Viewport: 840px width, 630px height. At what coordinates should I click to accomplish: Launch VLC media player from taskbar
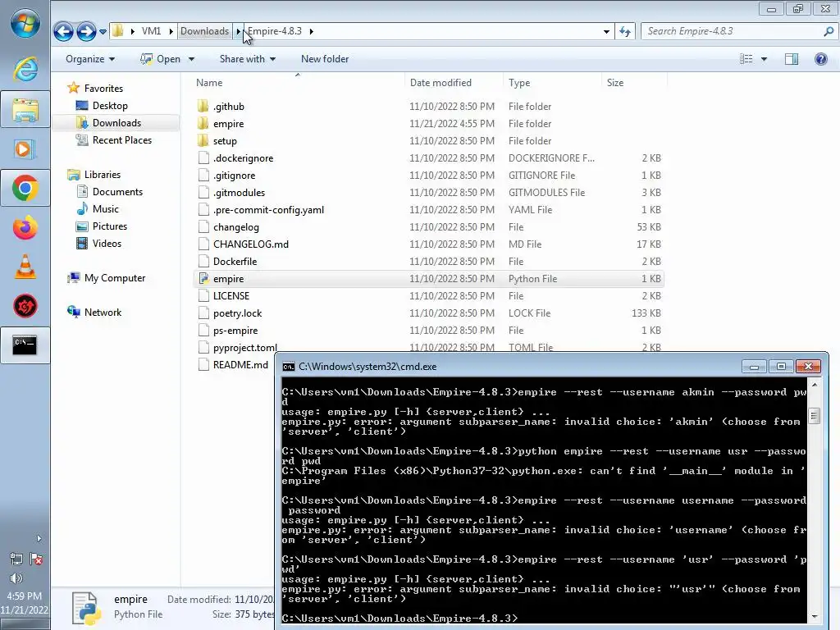pyautogui.click(x=25, y=267)
